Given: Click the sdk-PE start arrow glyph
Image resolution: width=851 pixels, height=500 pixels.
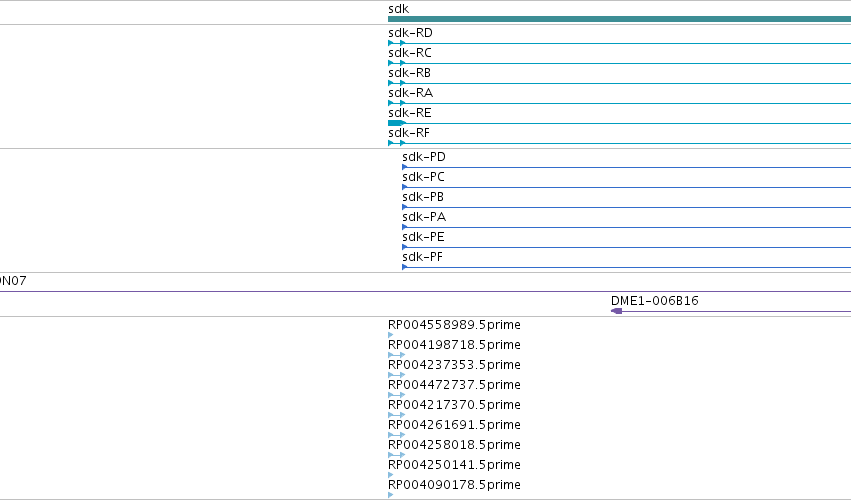Looking at the screenshot, I should pos(404,248).
